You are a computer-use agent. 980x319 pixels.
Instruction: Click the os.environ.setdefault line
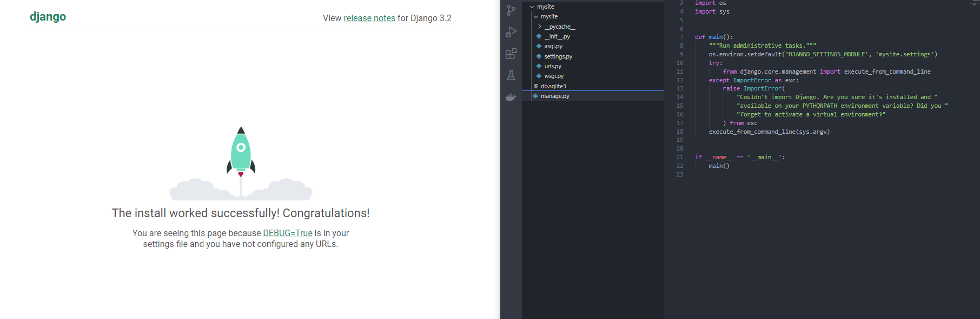[x=823, y=54]
